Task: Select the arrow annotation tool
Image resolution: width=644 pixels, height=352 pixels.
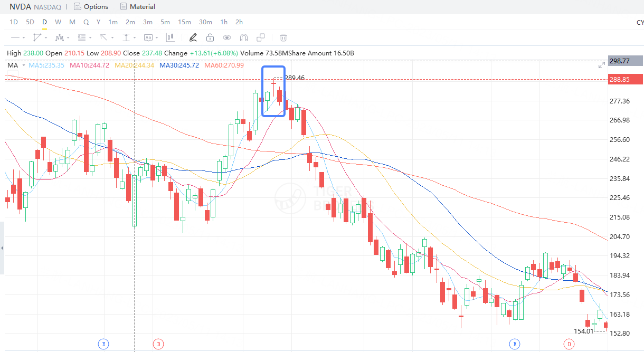Action: point(104,37)
